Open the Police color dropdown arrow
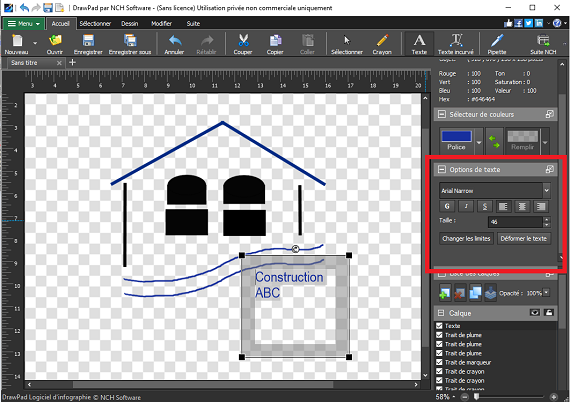Image resolution: width=570 pixels, height=402 pixels. tap(479, 142)
